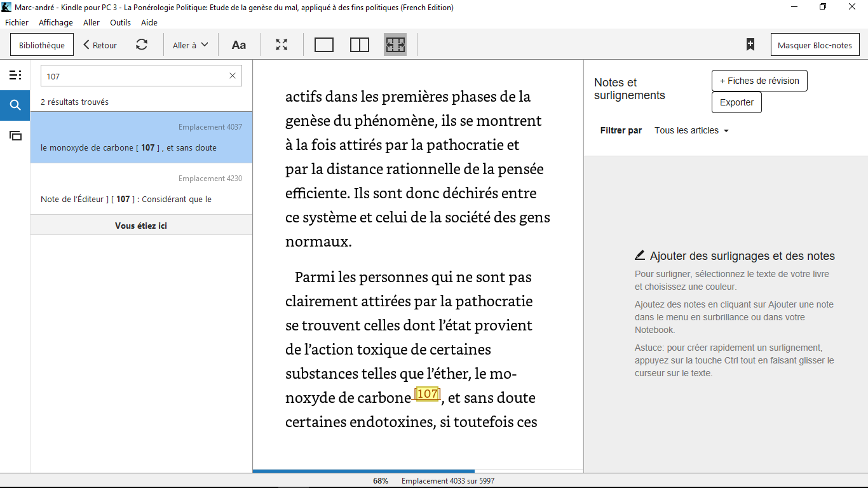Switch to two column view

(360, 45)
